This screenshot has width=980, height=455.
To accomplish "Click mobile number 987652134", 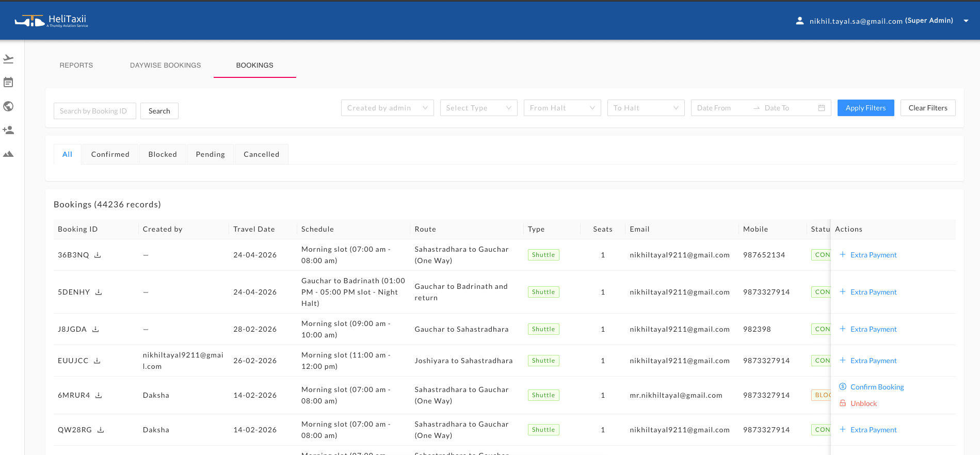I will (x=764, y=255).
